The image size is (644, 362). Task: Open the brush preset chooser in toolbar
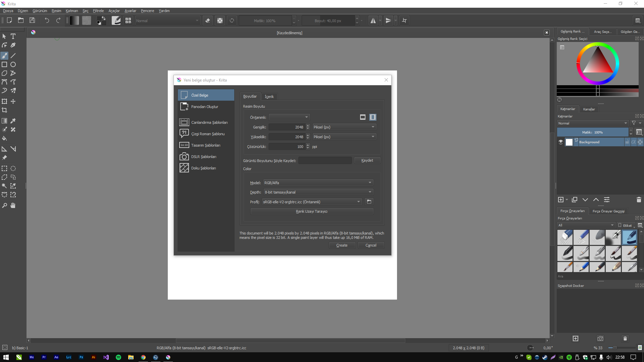coord(128,20)
